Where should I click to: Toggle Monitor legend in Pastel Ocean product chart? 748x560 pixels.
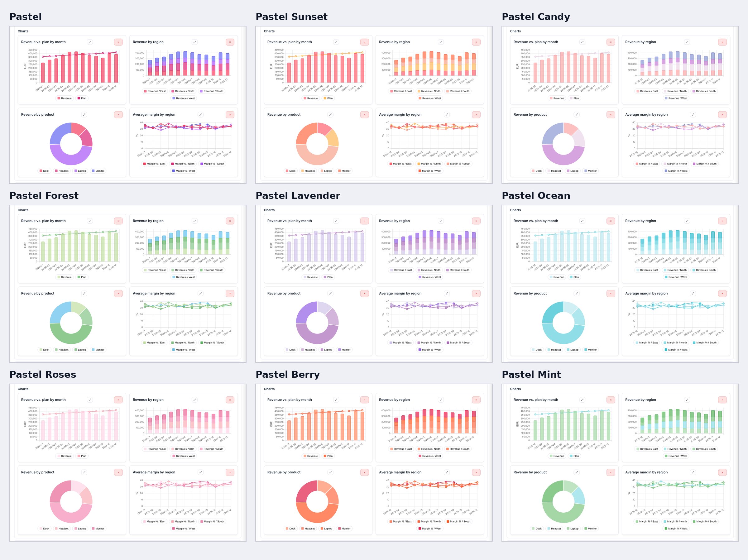[590, 350]
